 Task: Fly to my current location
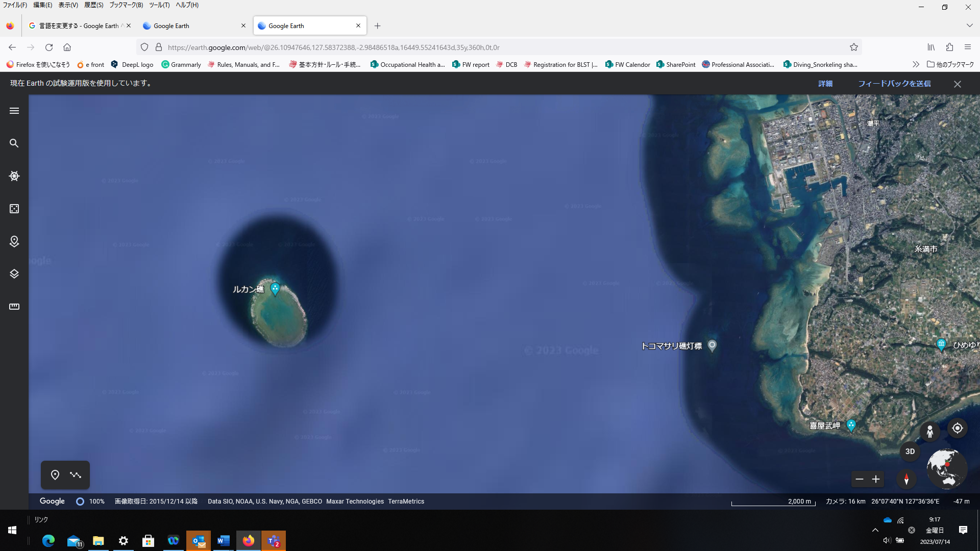pyautogui.click(x=958, y=428)
